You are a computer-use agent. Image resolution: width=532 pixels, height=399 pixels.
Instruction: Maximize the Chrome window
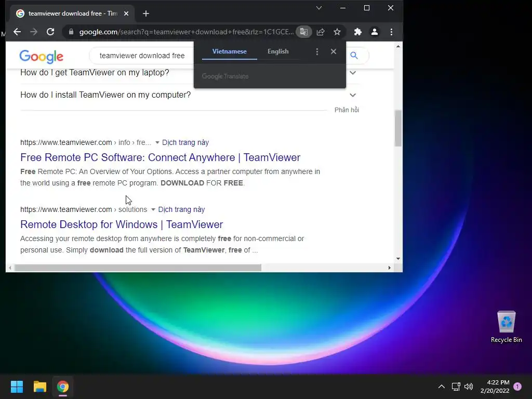click(367, 8)
